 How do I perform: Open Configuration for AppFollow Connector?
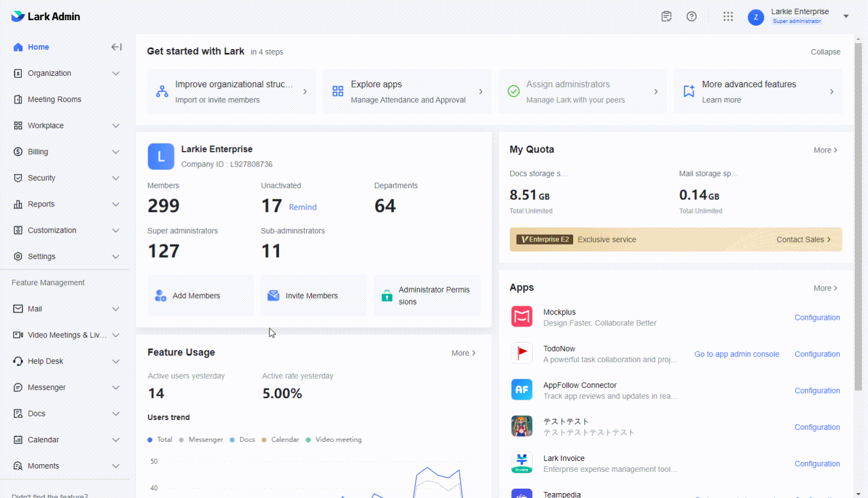coord(817,390)
